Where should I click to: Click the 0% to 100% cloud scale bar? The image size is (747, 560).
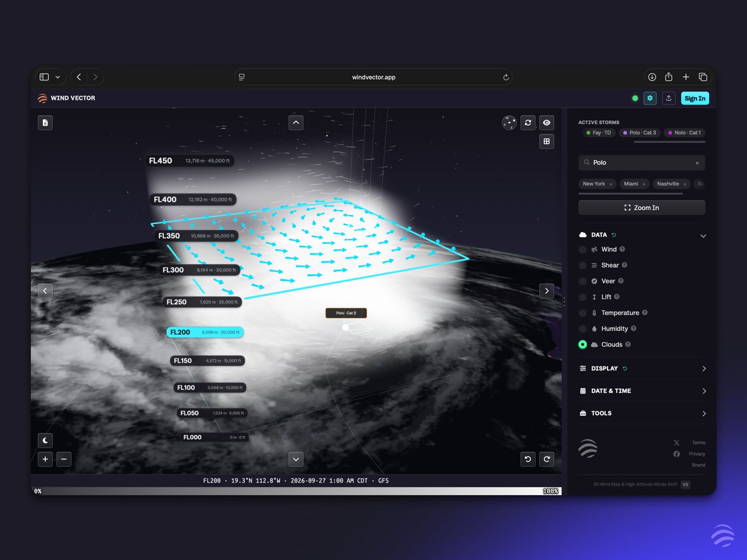[x=296, y=491]
